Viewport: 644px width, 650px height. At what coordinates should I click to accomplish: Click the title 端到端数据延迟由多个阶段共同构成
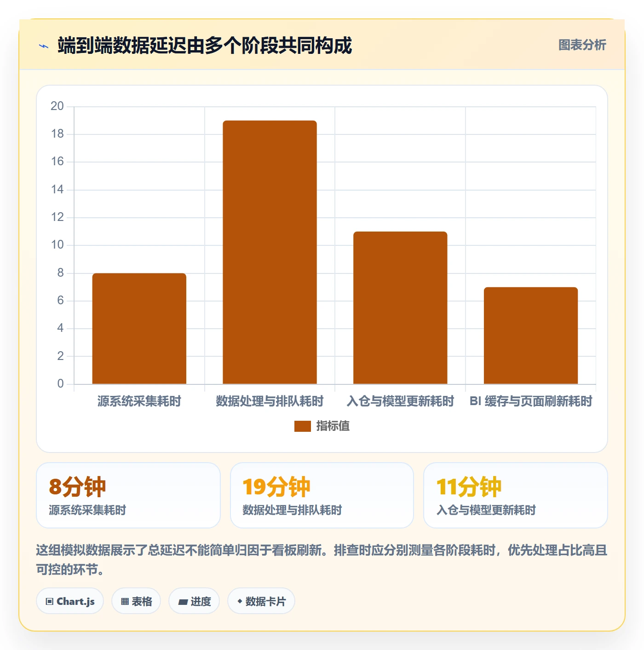[x=205, y=46]
